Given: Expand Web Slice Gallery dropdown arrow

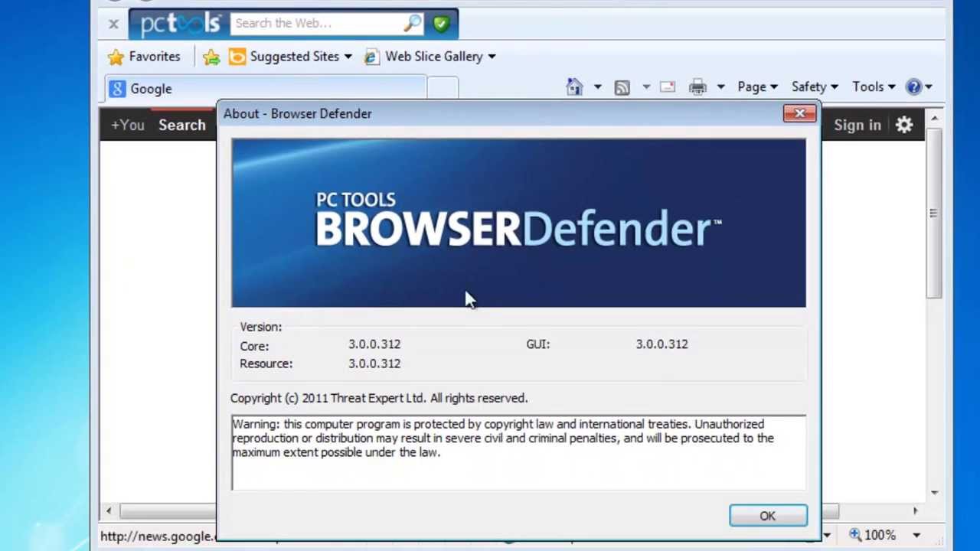Looking at the screenshot, I should (x=492, y=57).
